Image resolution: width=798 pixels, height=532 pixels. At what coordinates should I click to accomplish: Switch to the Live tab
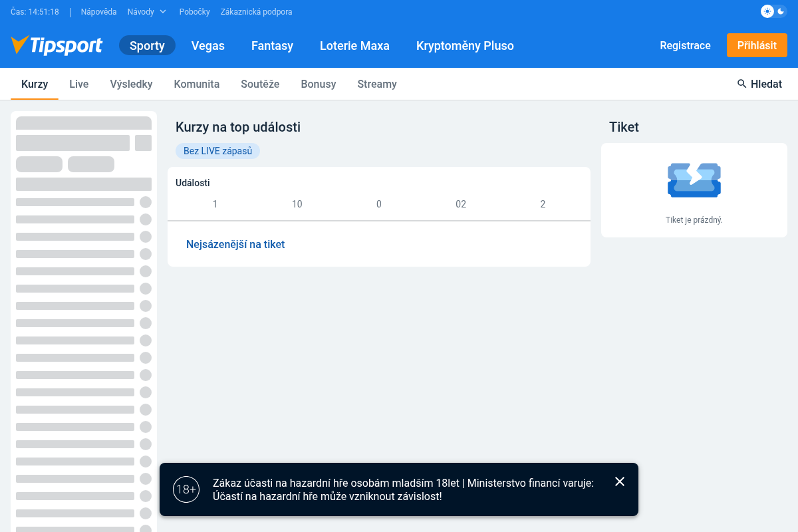79,84
